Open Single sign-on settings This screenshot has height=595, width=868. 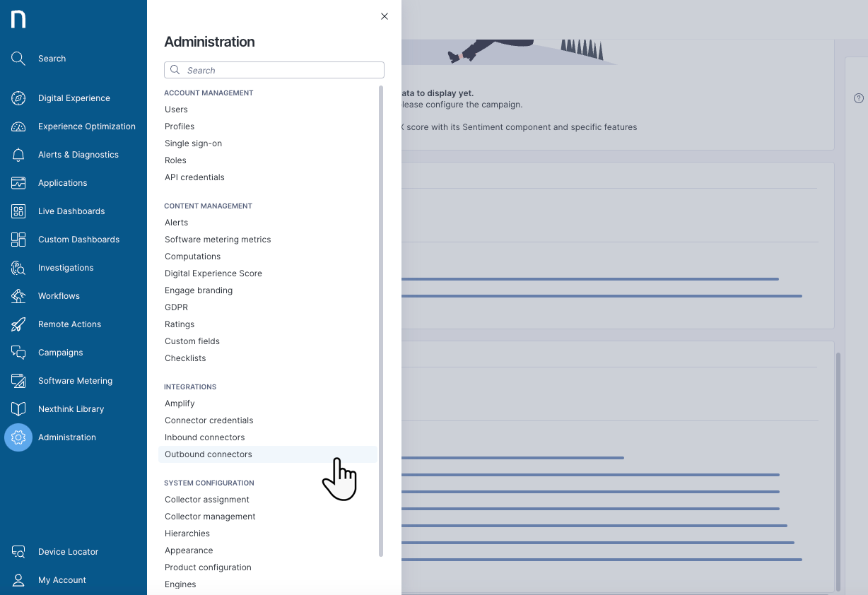[194, 143]
